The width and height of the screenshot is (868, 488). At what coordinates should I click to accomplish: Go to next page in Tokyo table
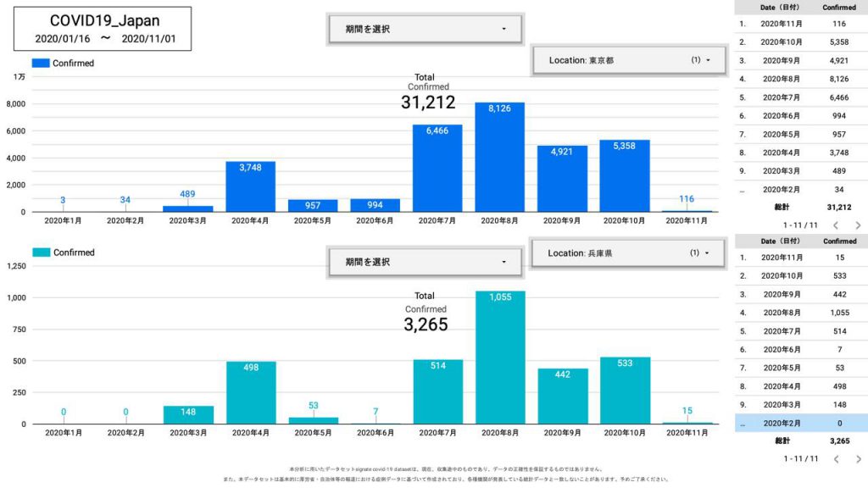[857, 225]
